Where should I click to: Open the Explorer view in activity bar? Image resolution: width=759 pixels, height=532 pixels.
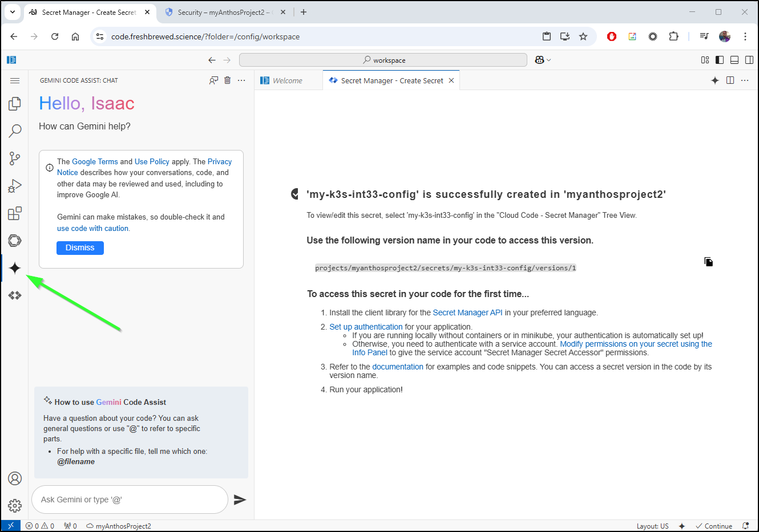[x=15, y=104]
